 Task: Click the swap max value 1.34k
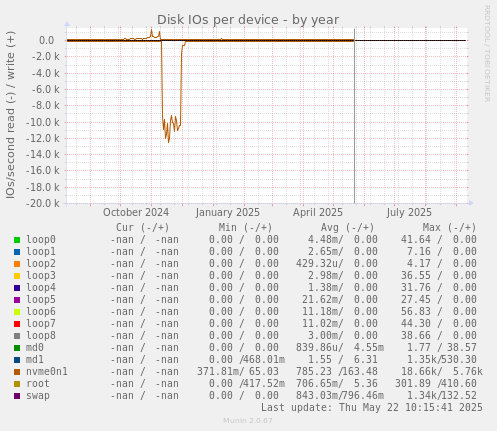422,396
